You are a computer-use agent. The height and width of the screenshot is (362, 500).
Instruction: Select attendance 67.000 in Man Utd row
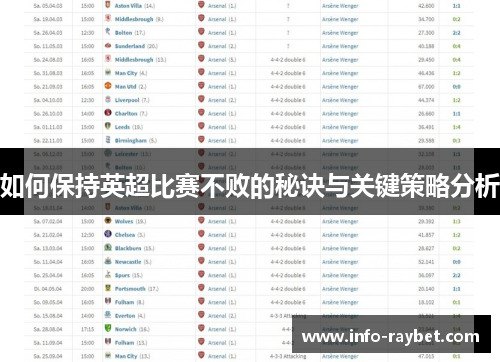(x=426, y=87)
